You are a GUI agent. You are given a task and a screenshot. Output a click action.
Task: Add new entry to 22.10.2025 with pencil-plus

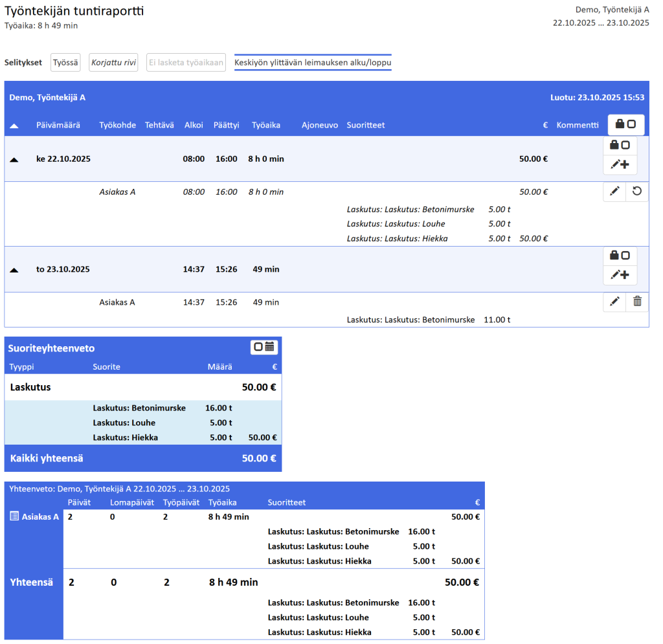[620, 165]
